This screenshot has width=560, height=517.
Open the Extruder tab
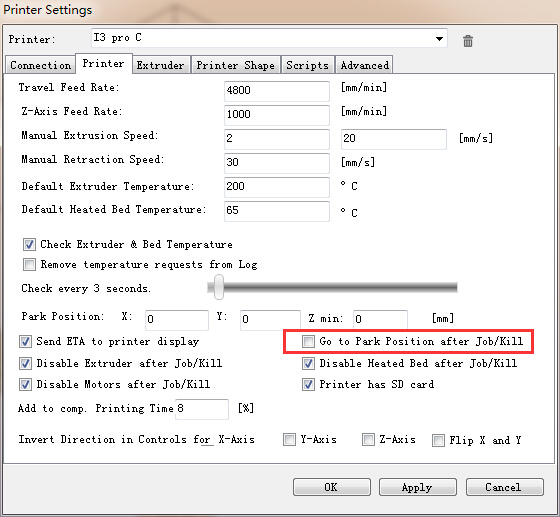pos(160,65)
